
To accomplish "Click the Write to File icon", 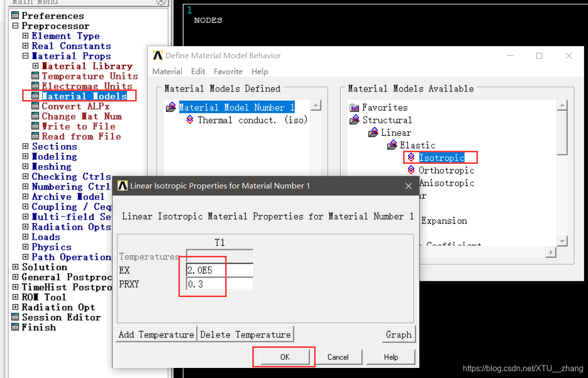I will coord(35,126).
